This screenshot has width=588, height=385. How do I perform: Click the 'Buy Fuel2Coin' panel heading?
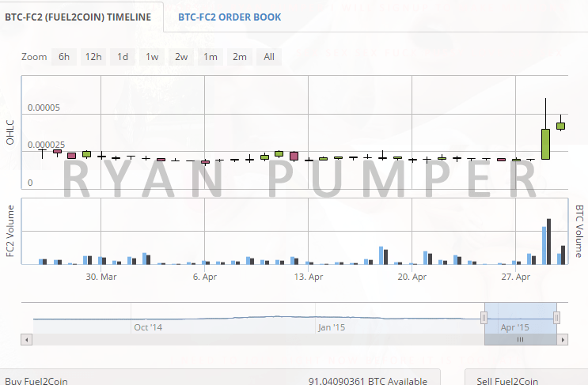click(36, 381)
